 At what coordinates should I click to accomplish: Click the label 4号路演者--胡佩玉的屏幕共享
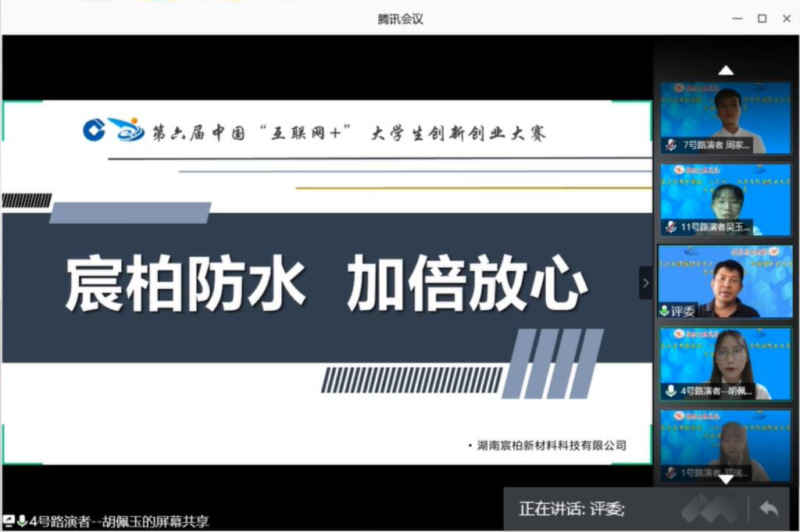(119, 522)
